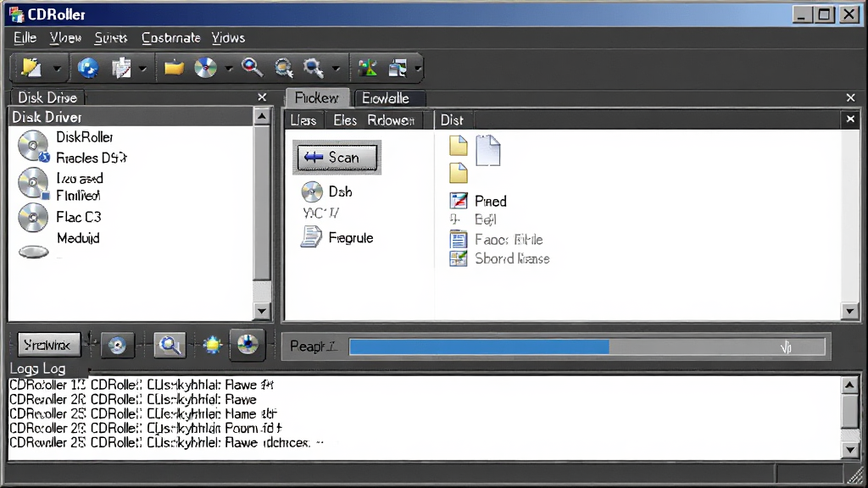Click the magnifier button in bottom toolbar
The width and height of the screenshot is (868, 488).
(x=170, y=346)
